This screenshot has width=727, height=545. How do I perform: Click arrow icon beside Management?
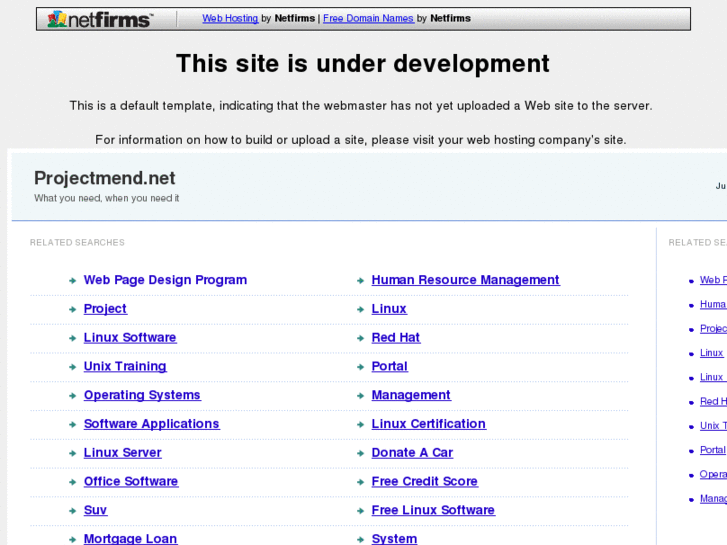pyautogui.click(x=360, y=396)
